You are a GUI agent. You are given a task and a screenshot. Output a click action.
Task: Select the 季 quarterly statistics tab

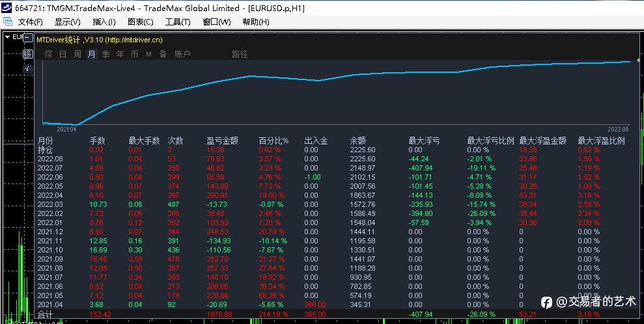106,54
